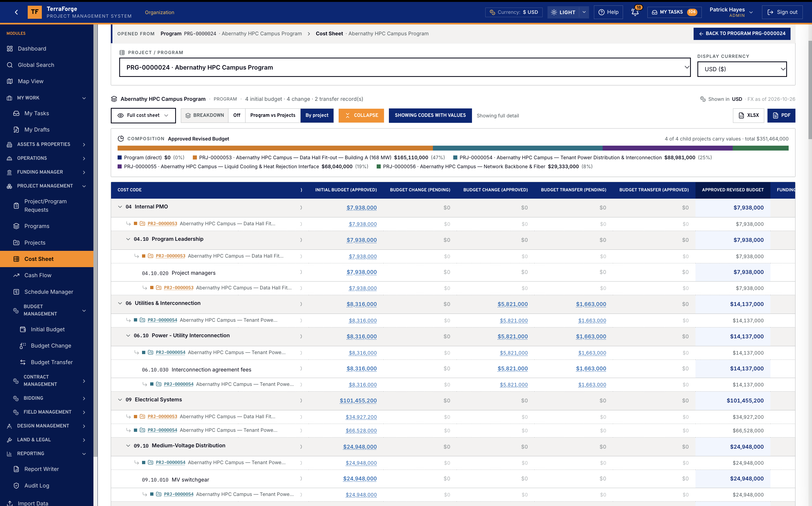Set breakdown to Off

tap(237, 115)
